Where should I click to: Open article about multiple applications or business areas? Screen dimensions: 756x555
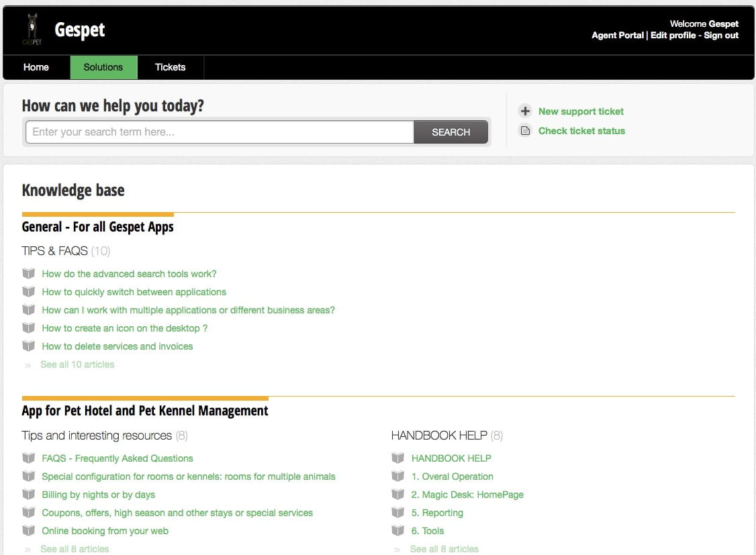[188, 310]
